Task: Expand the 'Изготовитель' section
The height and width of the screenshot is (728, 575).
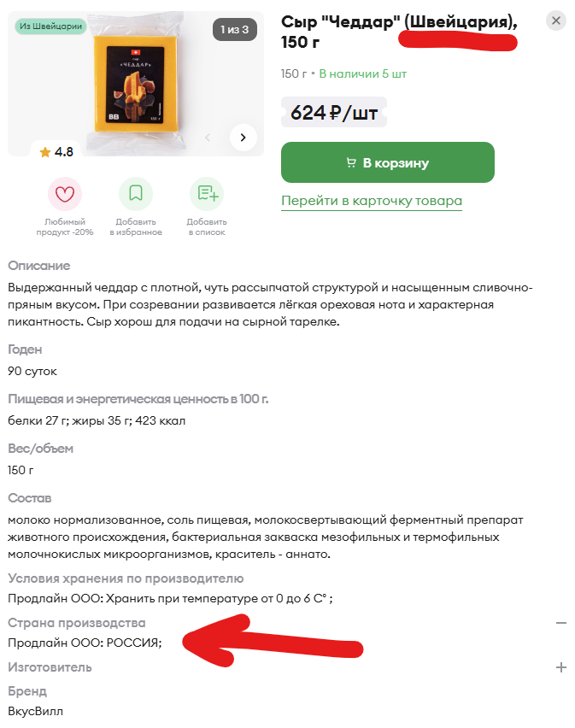Action: pos(561,667)
